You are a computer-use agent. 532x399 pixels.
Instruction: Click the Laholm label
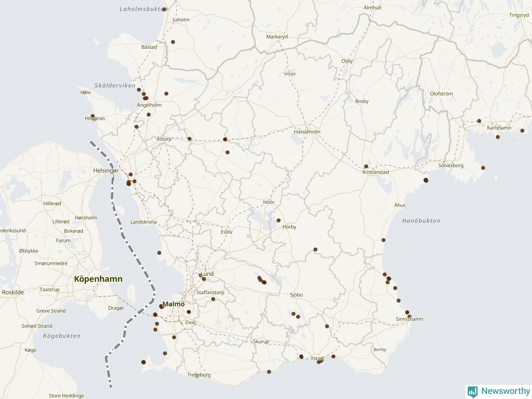click(x=181, y=20)
